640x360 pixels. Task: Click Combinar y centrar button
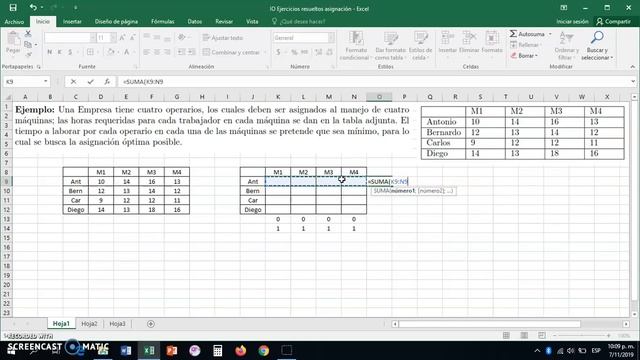[x=231, y=52]
